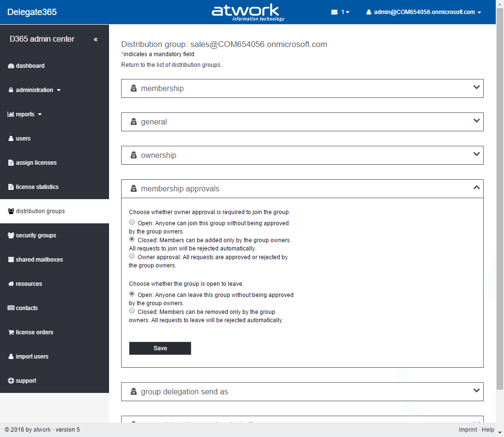Select Open join option radio button

pyautogui.click(x=132, y=222)
